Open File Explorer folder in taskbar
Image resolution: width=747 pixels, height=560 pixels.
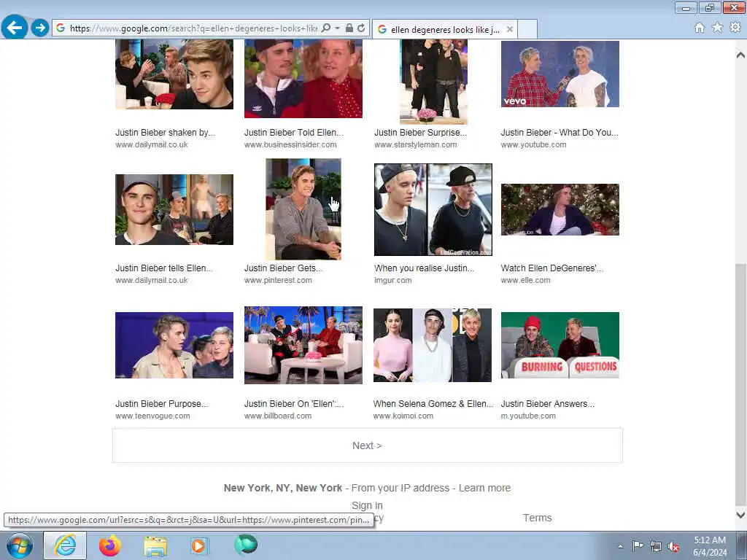pyautogui.click(x=155, y=546)
